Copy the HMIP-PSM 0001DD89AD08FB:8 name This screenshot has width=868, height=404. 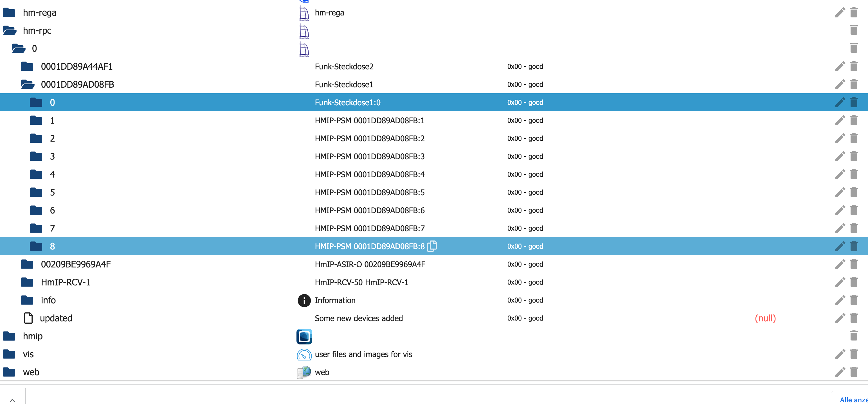432,246
